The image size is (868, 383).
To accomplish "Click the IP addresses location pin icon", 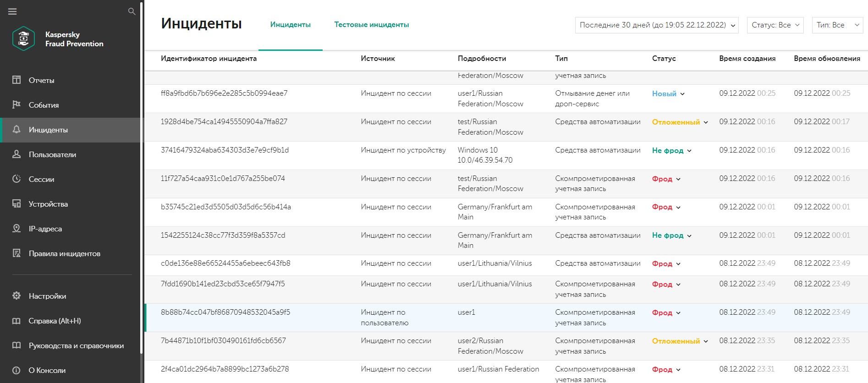I will [x=16, y=229].
